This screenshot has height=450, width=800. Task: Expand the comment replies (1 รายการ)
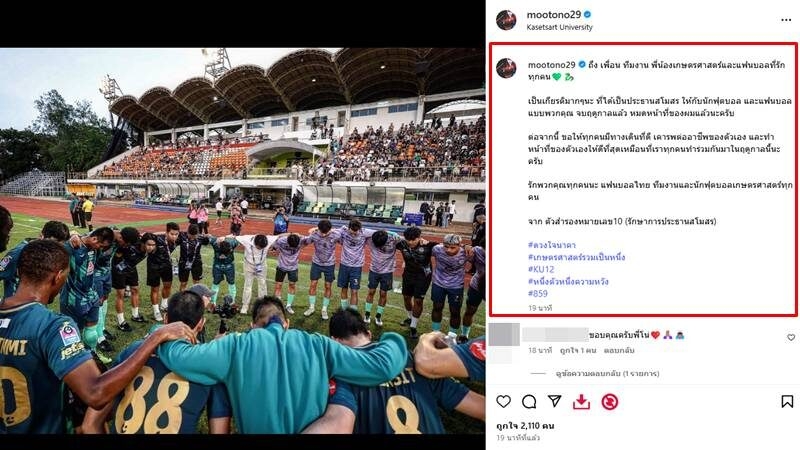607,373
